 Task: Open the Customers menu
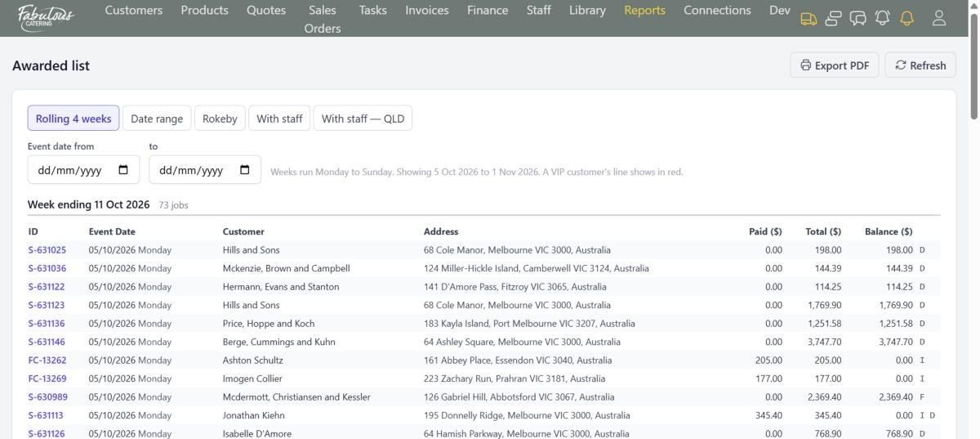(x=134, y=11)
